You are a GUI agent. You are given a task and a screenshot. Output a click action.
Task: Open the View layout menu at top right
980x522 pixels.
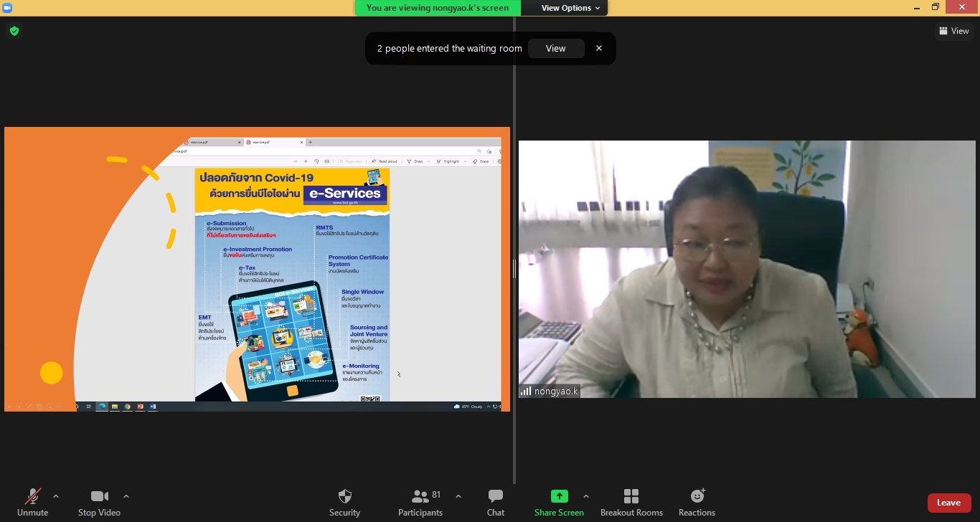tap(954, 31)
